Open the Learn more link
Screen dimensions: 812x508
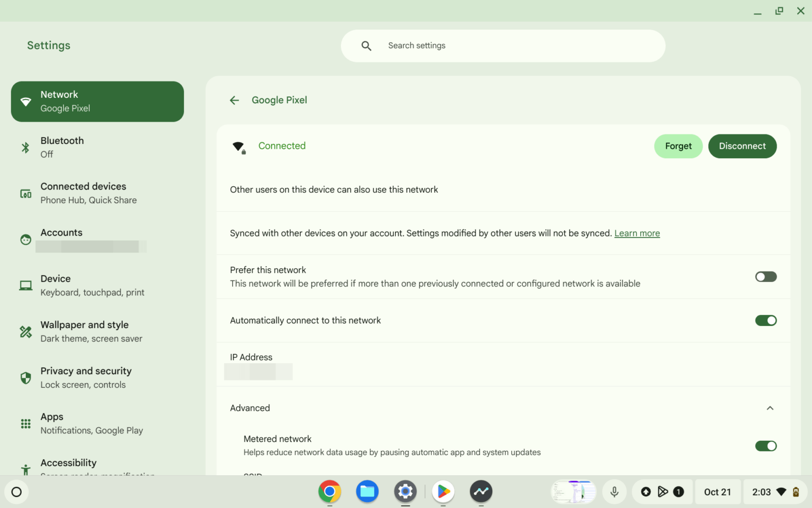tap(637, 233)
